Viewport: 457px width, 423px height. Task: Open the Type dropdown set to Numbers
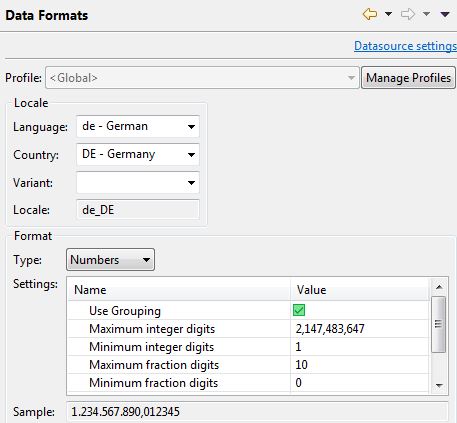coord(110,259)
